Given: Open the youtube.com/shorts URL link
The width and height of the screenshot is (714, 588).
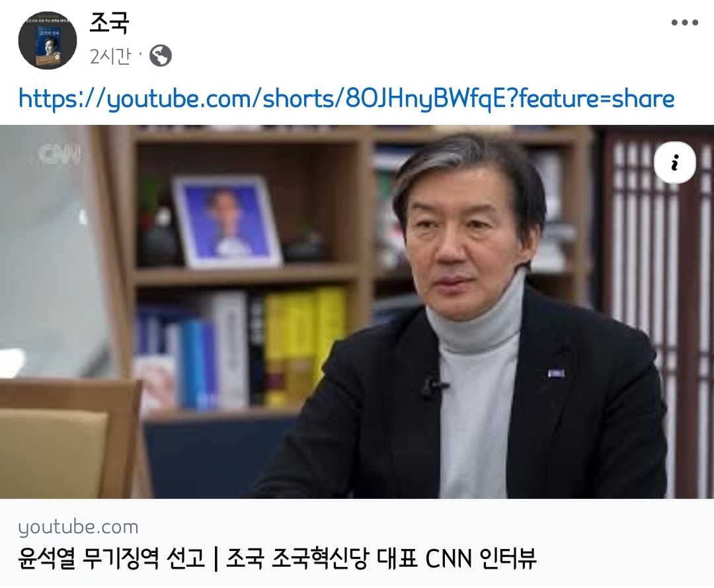Looking at the screenshot, I should 346,98.
